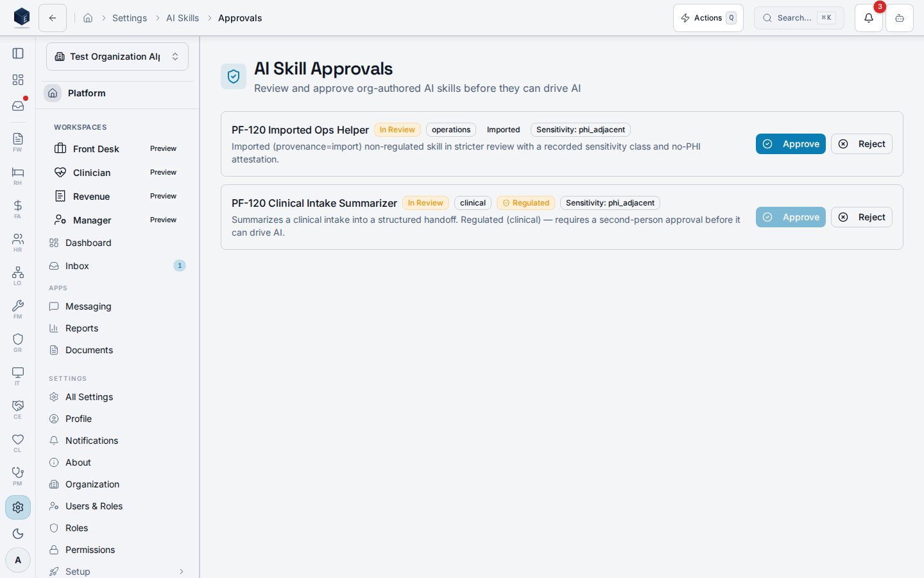Open Documents app

[x=117, y=350]
